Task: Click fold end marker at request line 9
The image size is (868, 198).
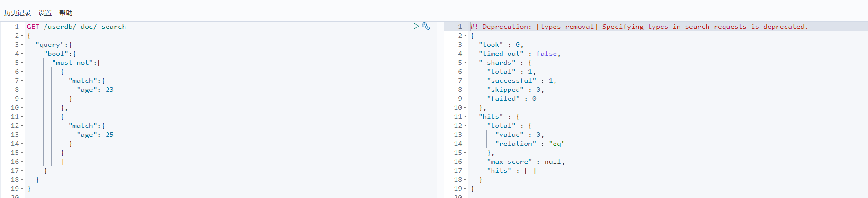Action: 22,99
